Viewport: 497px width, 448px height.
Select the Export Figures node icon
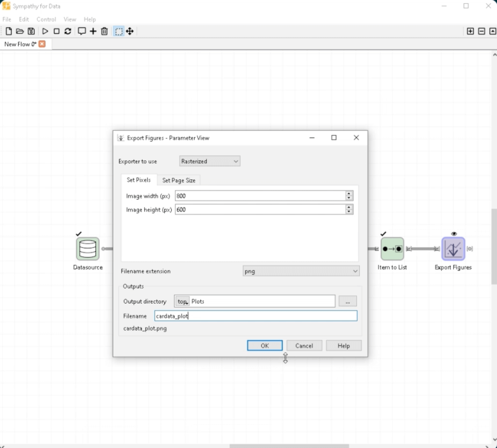(x=453, y=249)
